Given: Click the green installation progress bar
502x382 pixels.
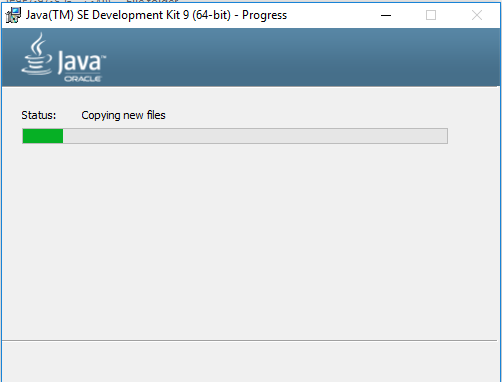Looking at the screenshot, I should coord(235,136).
